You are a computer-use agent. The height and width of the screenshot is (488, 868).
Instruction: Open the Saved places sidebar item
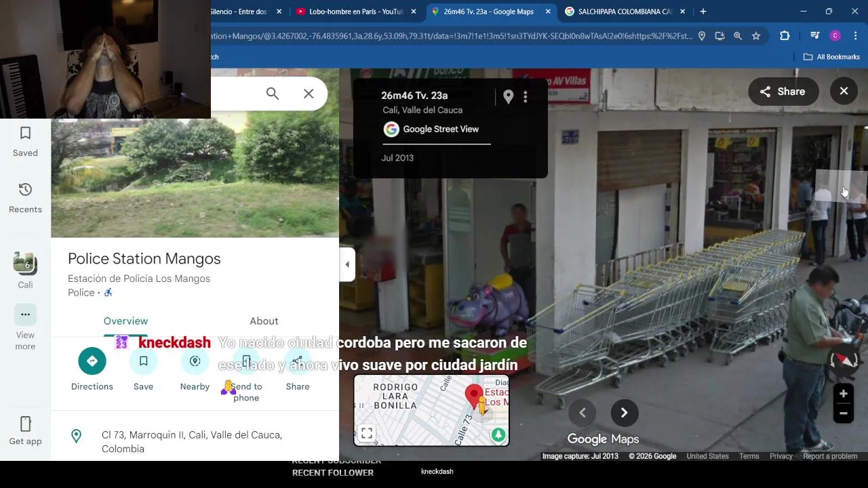pos(25,142)
